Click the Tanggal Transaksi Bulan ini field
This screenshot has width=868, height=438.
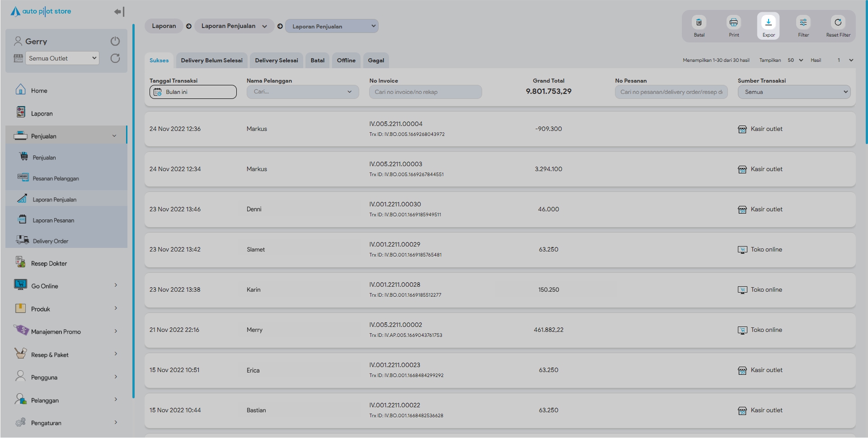193,92
